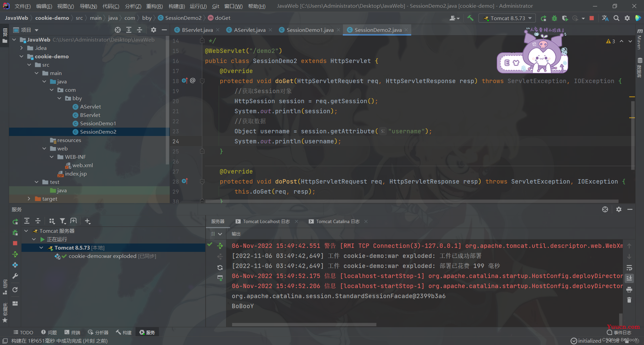
Task: Open the 问题 tool window
Action: coord(49,332)
